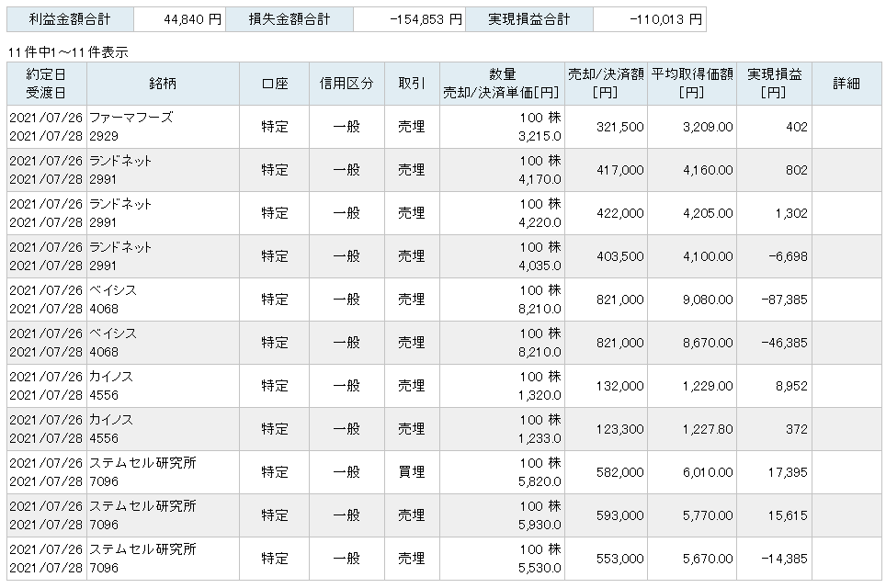This screenshot has height=588, width=886.
Task: Click the 平均取得価額 column header
Action: pos(692,84)
